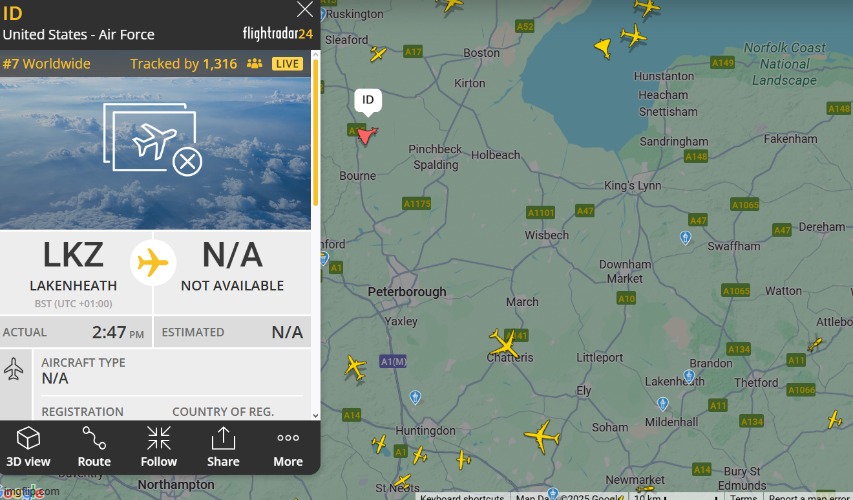Click the LIVE status badge
Viewport: 853px width, 500px height.
click(x=288, y=64)
